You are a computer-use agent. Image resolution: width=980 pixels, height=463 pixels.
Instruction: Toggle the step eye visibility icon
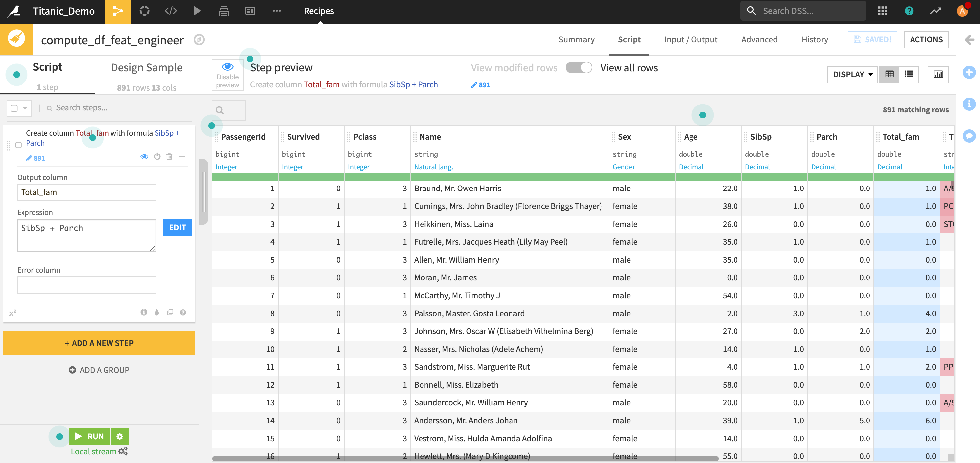(144, 157)
